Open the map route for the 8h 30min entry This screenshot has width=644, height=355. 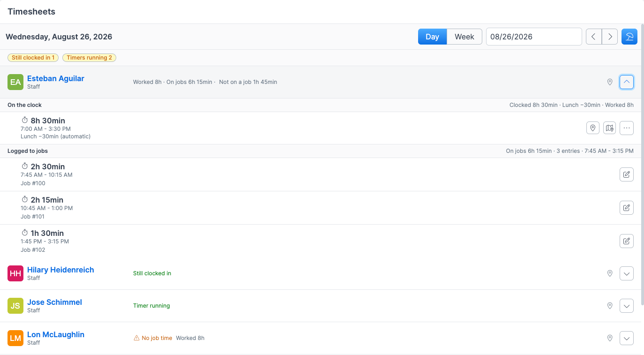click(609, 128)
